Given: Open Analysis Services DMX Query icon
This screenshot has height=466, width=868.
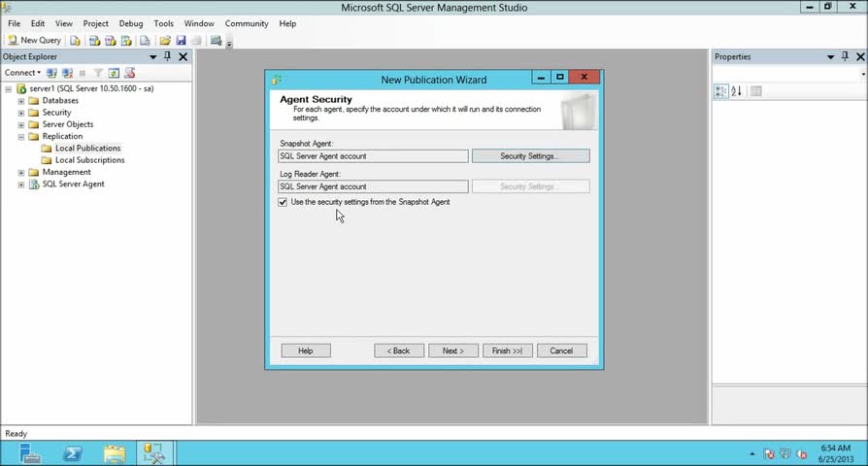Looking at the screenshot, I should 110,41.
